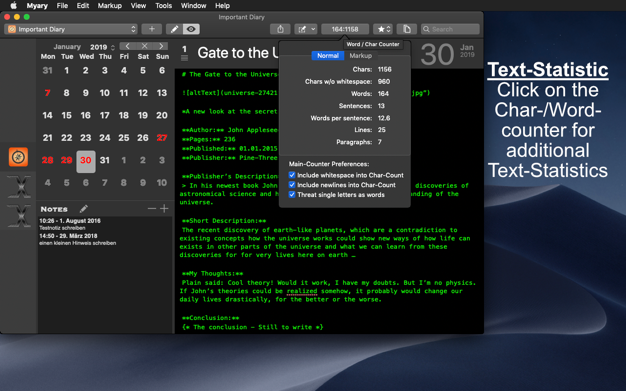The image size is (626, 391).
Task: Open the Markup menu
Action: click(110, 6)
